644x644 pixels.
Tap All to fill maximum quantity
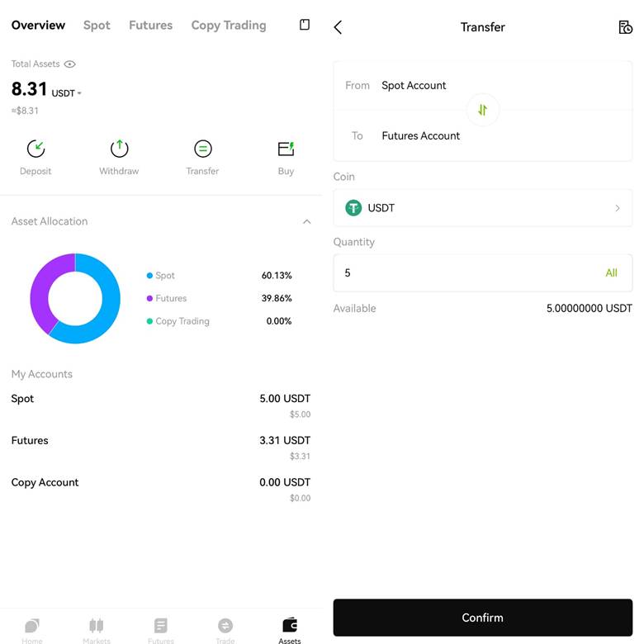point(611,273)
